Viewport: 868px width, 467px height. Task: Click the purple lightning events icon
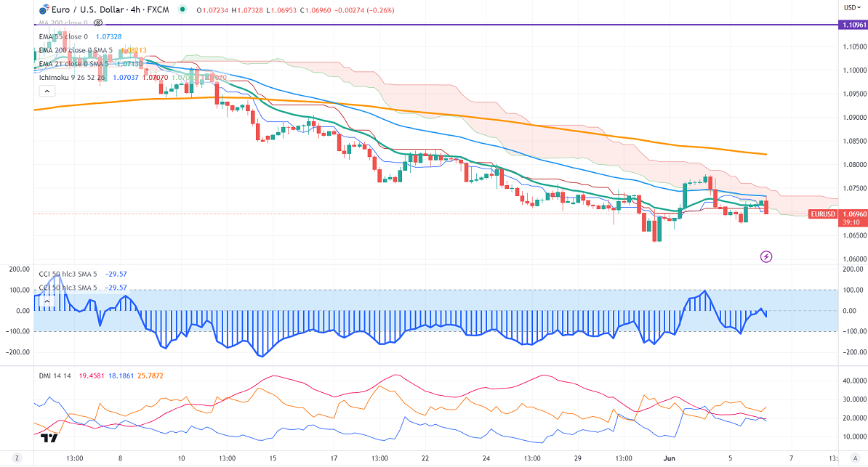(766, 256)
